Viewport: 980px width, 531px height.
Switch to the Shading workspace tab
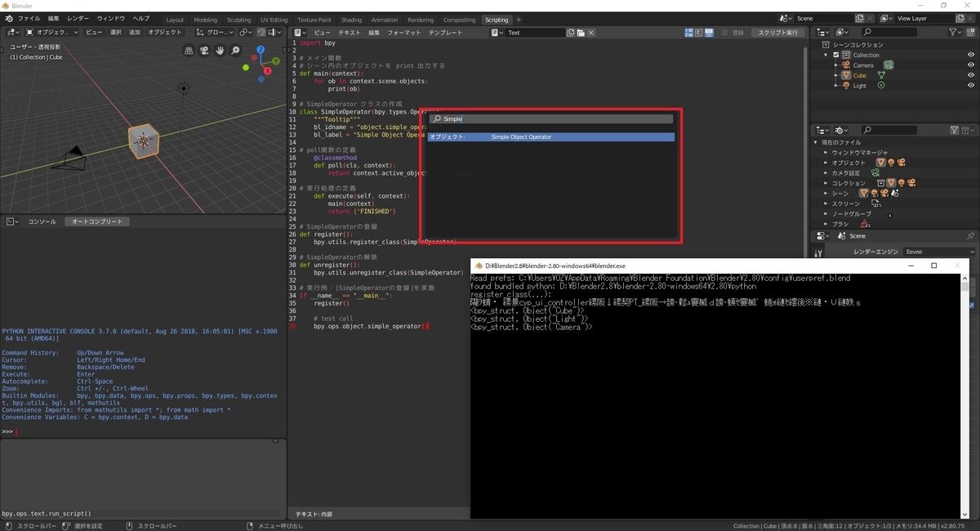(x=352, y=20)
